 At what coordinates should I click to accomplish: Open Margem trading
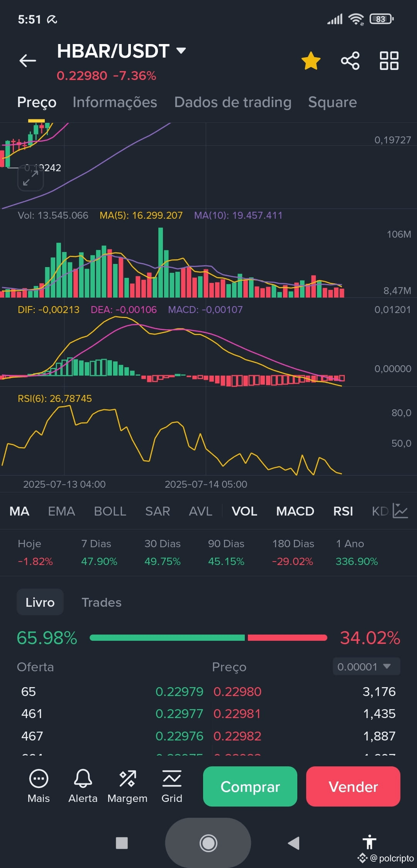[127, 786]
